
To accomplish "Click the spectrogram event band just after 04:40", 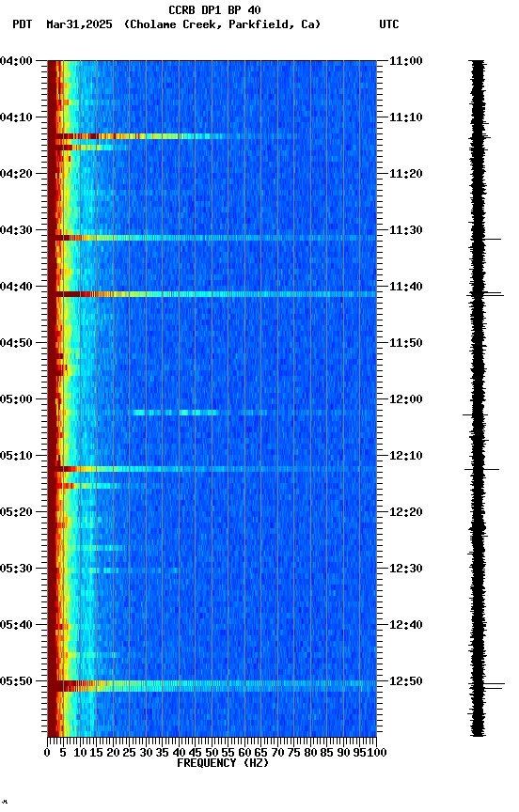I will (x=212, y=295).
